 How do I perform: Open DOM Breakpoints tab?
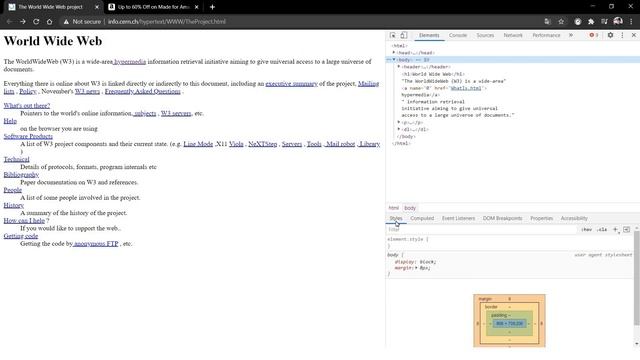(502, 218)
